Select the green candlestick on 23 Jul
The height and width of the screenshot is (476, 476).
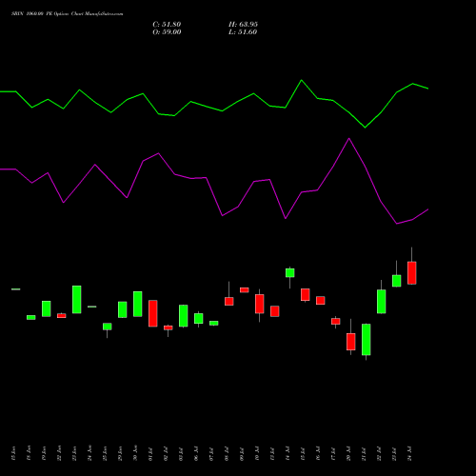pyautogui.click(x=396, y=281)
